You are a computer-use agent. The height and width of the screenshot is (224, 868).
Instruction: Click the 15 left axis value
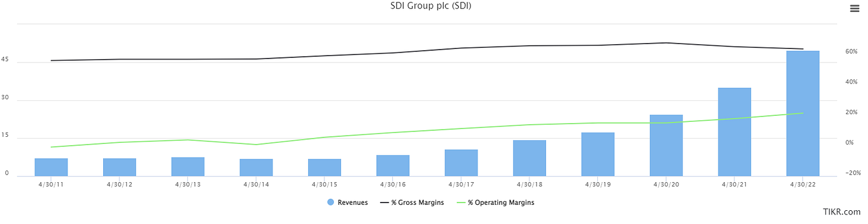click(x=5, y=135)
